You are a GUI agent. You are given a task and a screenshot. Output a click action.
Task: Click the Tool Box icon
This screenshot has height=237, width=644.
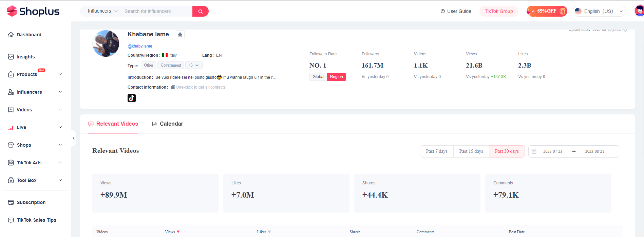tap(11, 180)
